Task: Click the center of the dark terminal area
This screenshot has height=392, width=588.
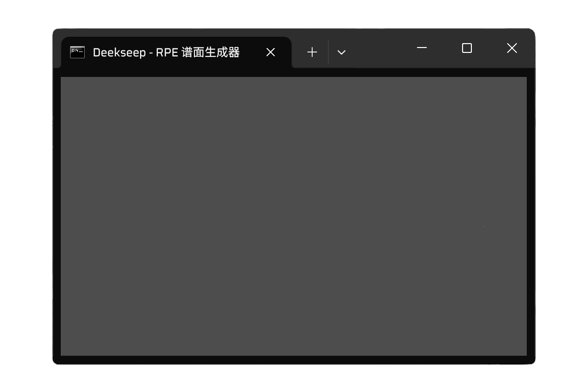Action: 294,216
